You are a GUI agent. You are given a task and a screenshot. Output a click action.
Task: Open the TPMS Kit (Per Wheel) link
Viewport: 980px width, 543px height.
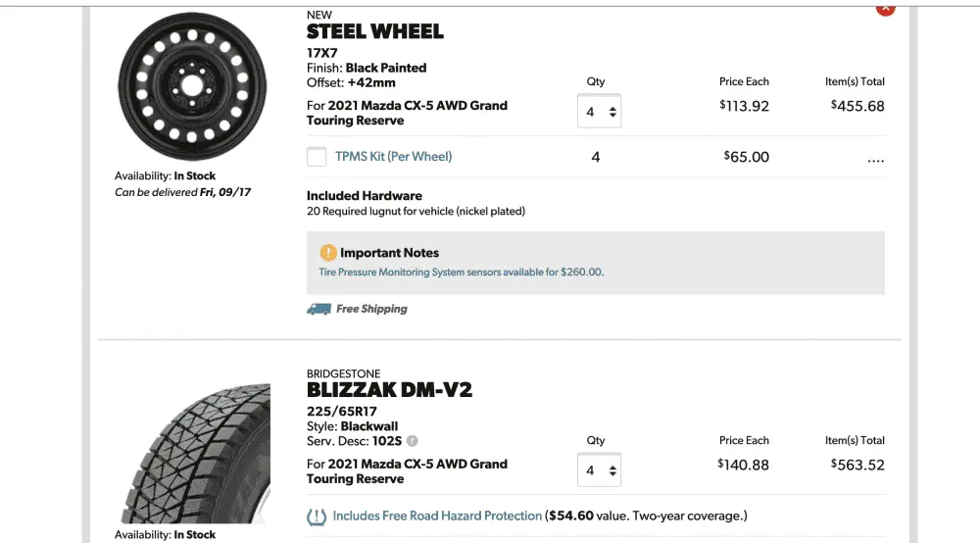393,156
